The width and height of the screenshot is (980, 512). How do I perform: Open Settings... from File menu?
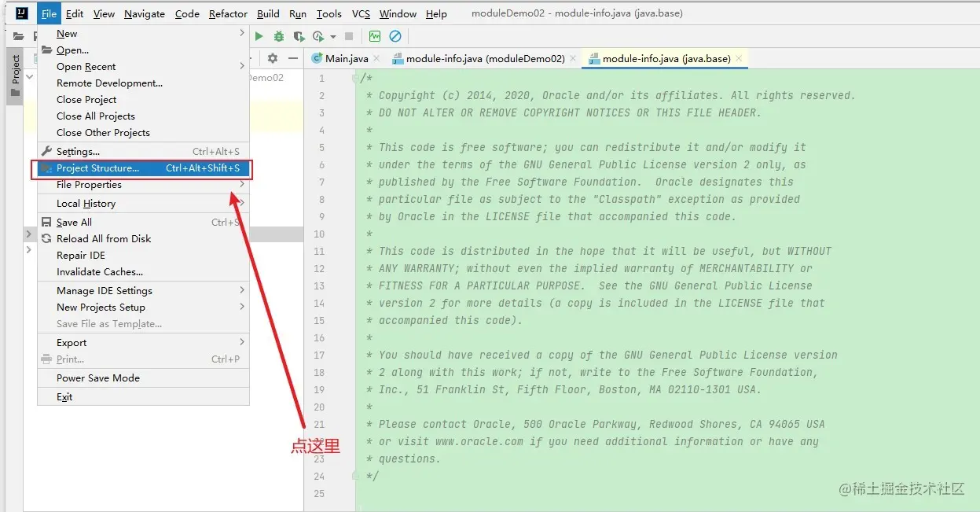(144, 152)
